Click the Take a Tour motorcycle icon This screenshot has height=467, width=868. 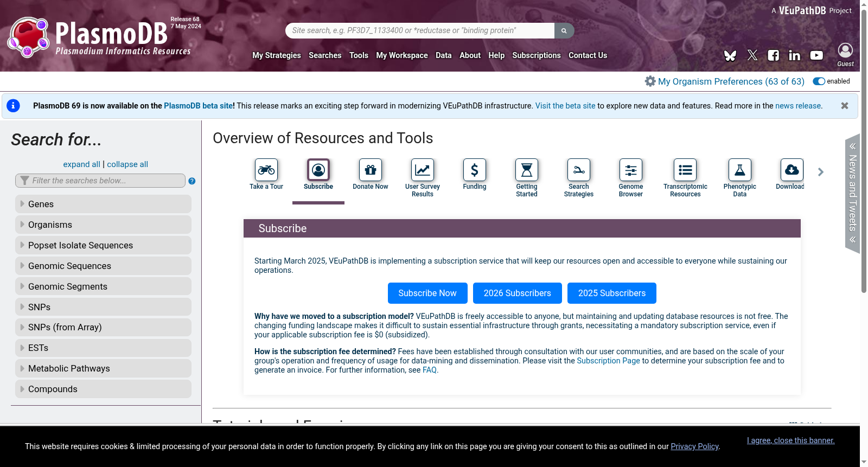(x=266, y=170)
